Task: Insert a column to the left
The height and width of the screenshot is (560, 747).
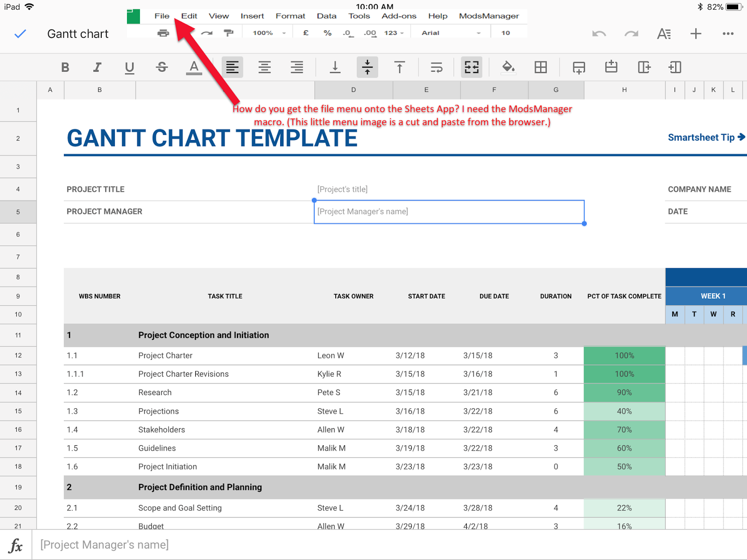Action: (675, 67)
